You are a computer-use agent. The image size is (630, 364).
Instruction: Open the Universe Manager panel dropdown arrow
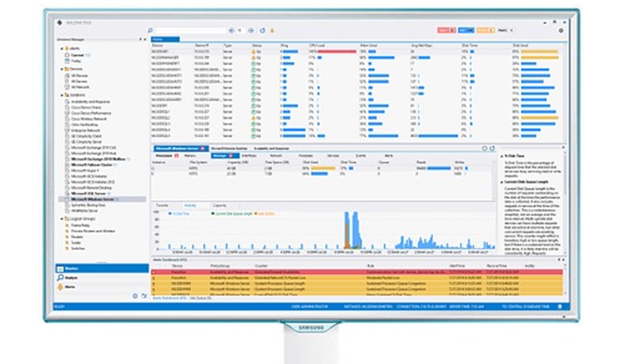click(x=140, y=40)
